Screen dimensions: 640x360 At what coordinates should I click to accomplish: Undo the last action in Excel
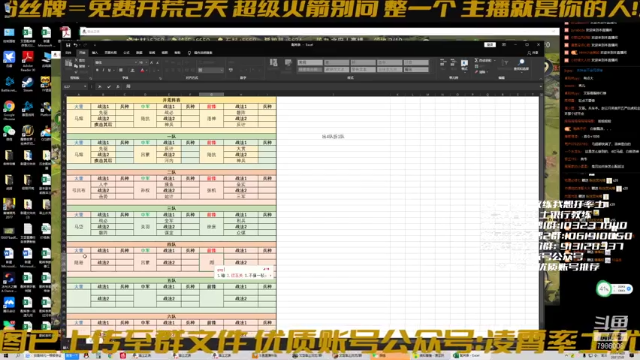point(76,45)
